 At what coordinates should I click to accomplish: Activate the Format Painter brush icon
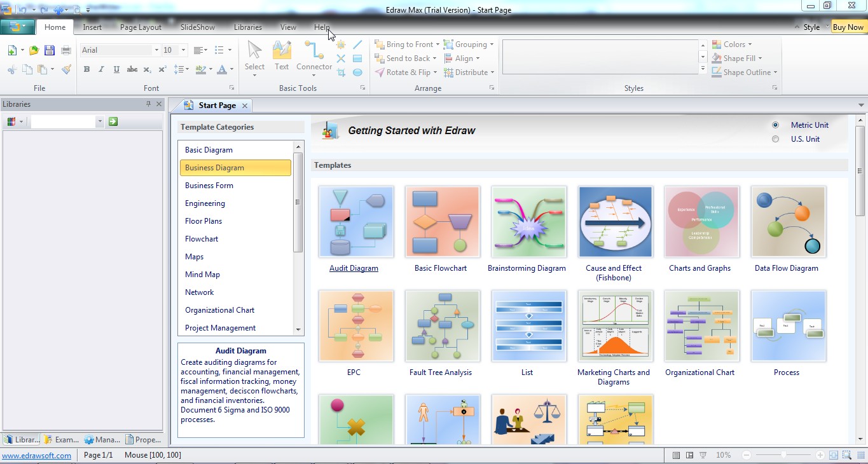[66, 69]
